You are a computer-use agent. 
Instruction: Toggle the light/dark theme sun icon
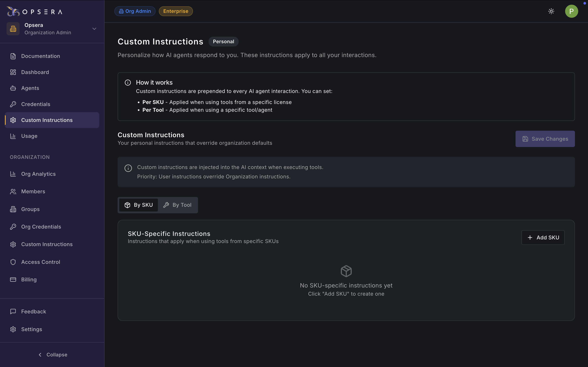(551, 11)
